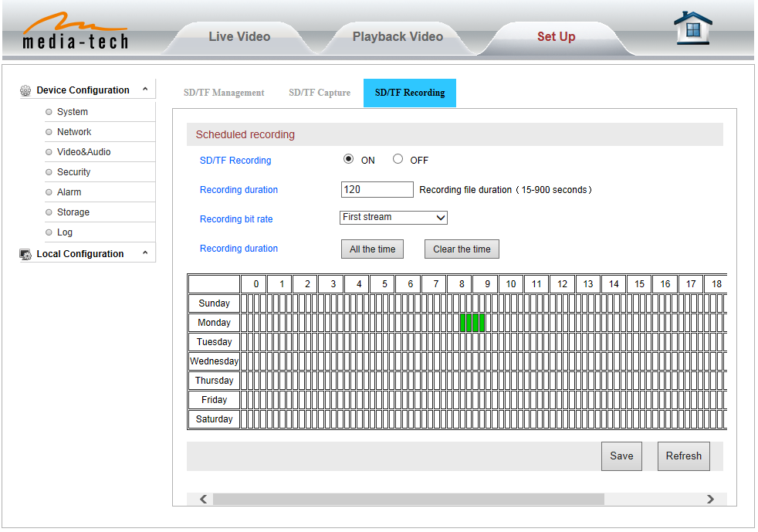This screenshot has height=532, width=758.
Task: Click the Recording bit rate label
Action: pyautogui.click(x=236, y=219)
